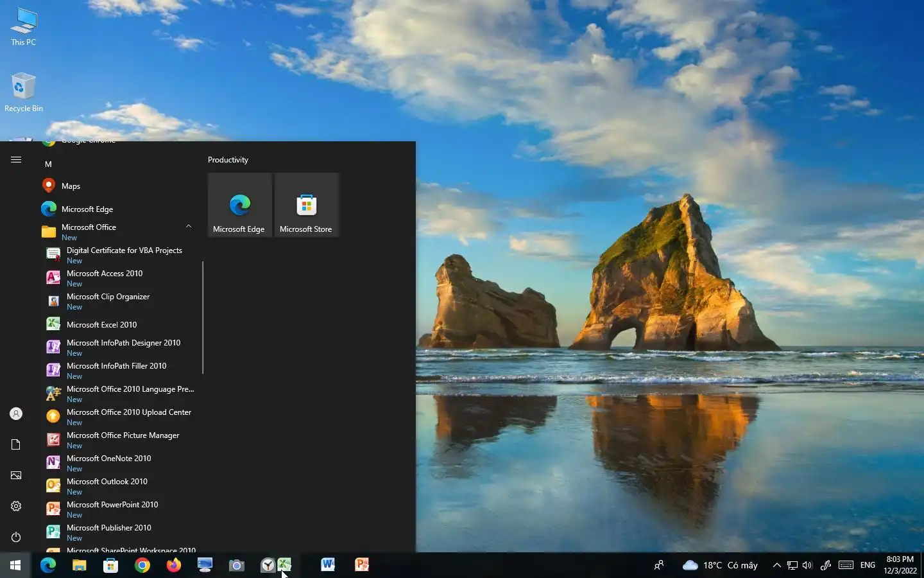Start Microsoft PowerPoint 2010 from the list

click(117, 510)
